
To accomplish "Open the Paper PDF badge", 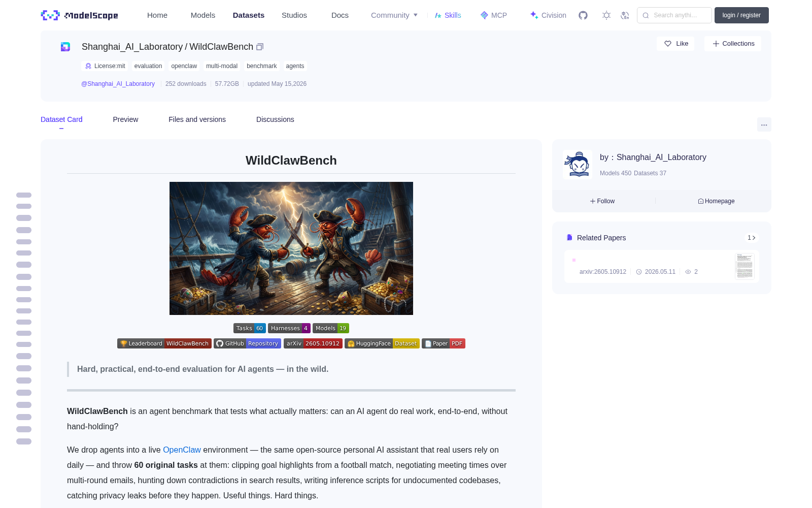I will tap(444, 343).
